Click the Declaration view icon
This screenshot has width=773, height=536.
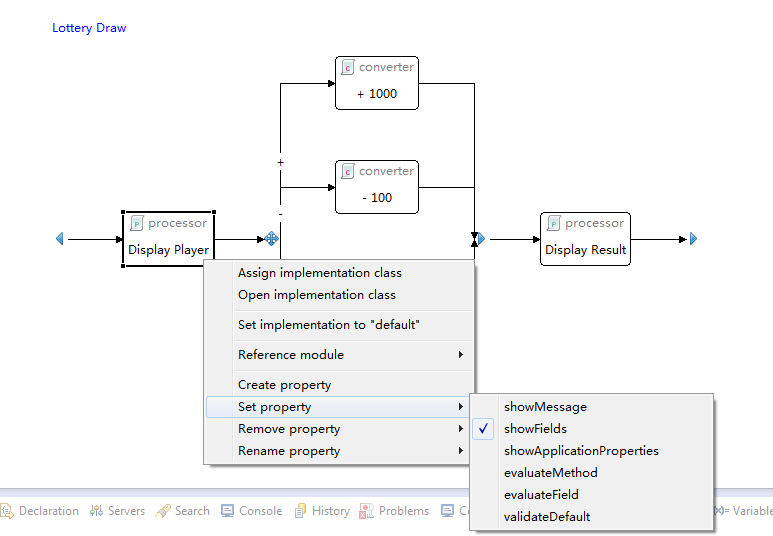[x=7, y=511]
